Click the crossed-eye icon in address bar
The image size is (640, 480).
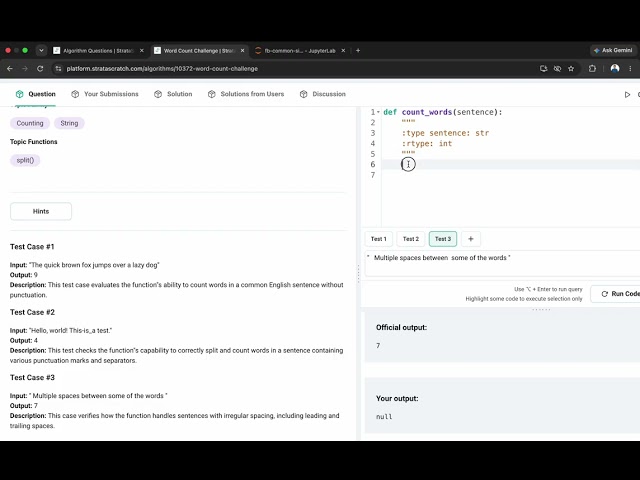(557, 69)
